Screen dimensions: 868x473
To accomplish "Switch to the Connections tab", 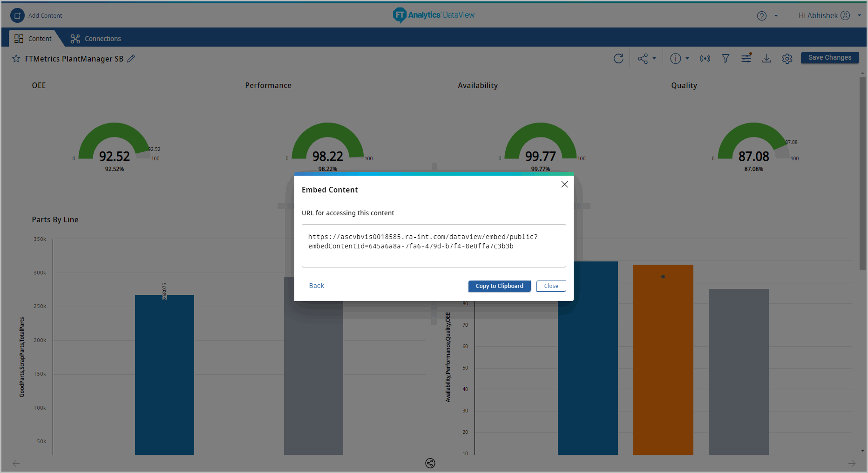I will tap(95, 39).
